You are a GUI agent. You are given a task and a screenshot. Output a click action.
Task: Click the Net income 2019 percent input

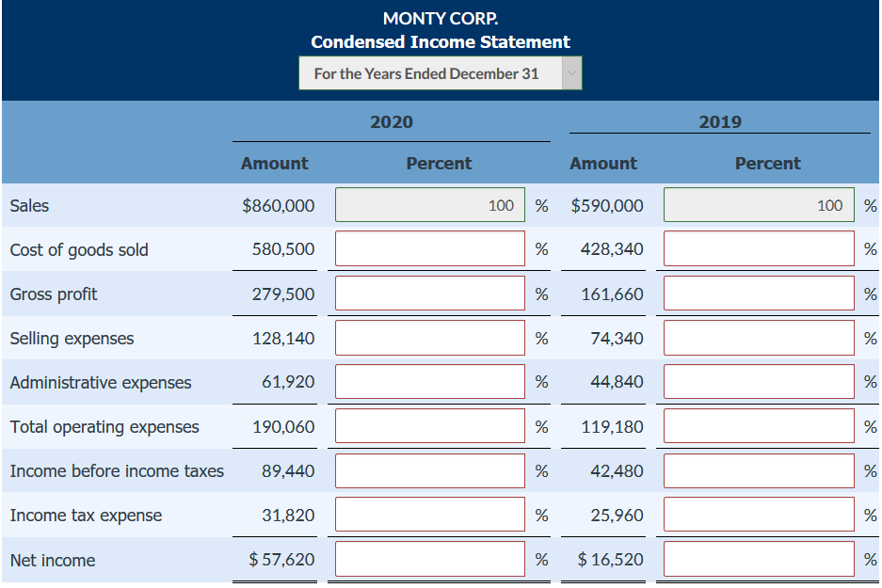pos(759,559)
